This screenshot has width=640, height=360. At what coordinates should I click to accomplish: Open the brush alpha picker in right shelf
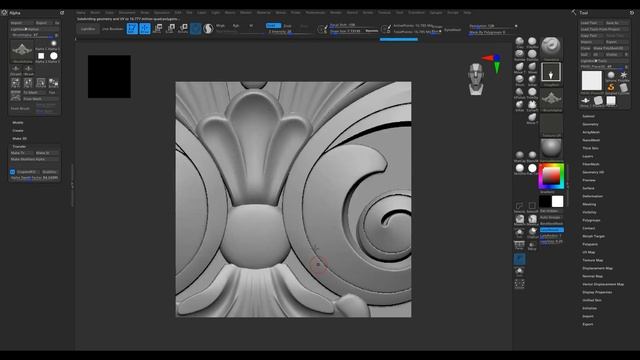click(551, 99)
